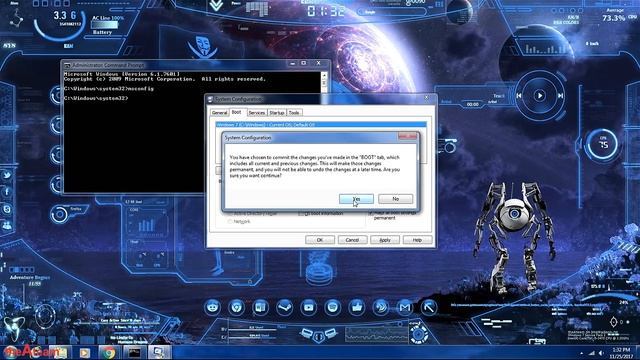Show hidden tray icons arrow
The height and width of the screenshot is (360, 640).
(582, 353)
